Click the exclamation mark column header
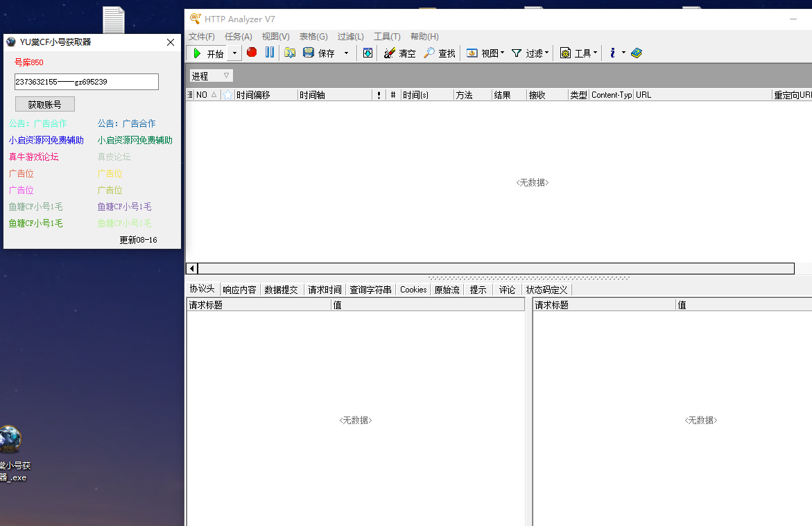Viewport: 812px width, 526px height. [x=379, y=95]
